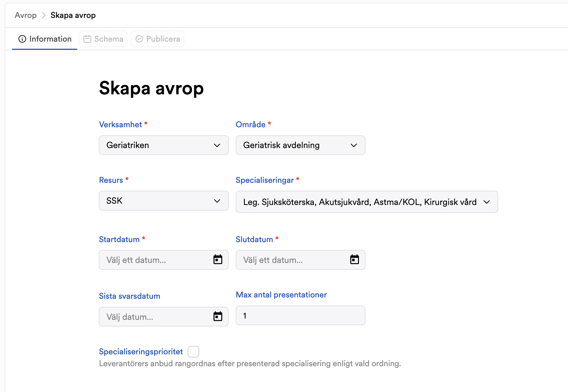Open the Sista svarsdatum calendar icon
The height and width of the screenshot is (392, 568).
(218, 316)
